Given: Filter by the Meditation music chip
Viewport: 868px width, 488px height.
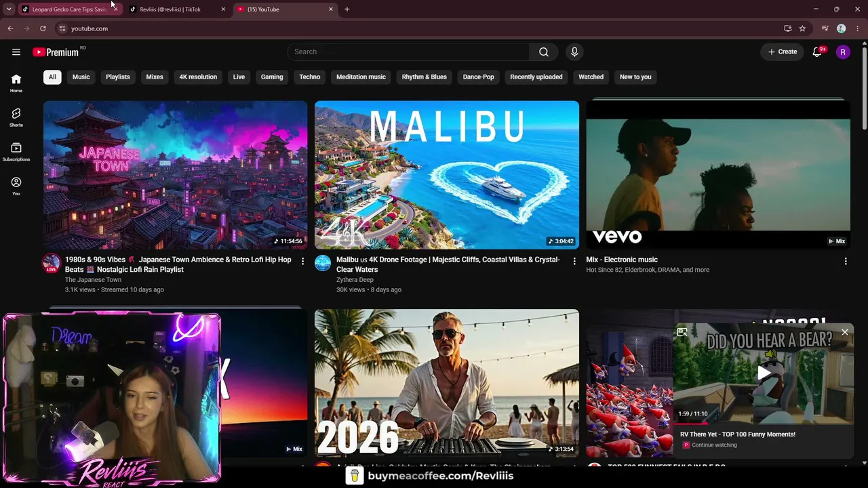Looking at the screenshot, I should 361,77.
